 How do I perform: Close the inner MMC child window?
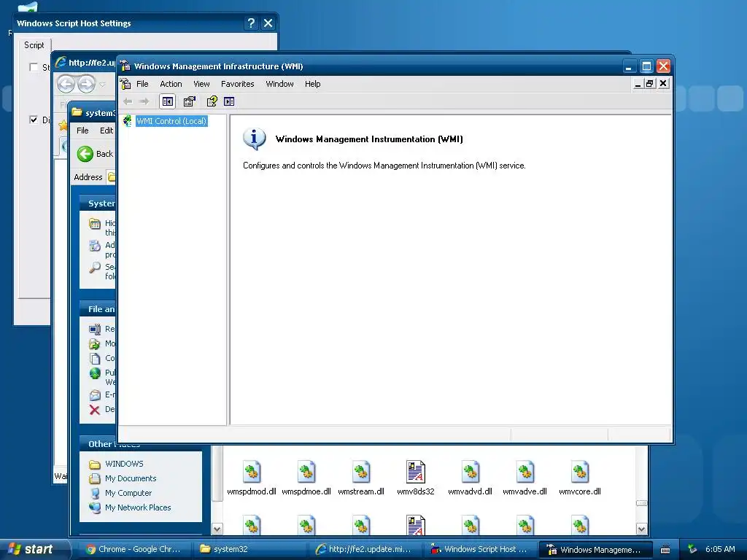click(662, 84)
